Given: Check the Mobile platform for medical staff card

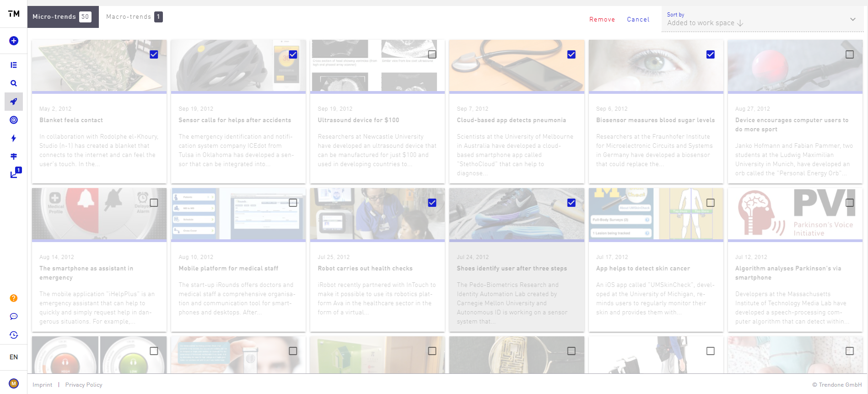Looking at the screenshot, I should pos(293,203).
